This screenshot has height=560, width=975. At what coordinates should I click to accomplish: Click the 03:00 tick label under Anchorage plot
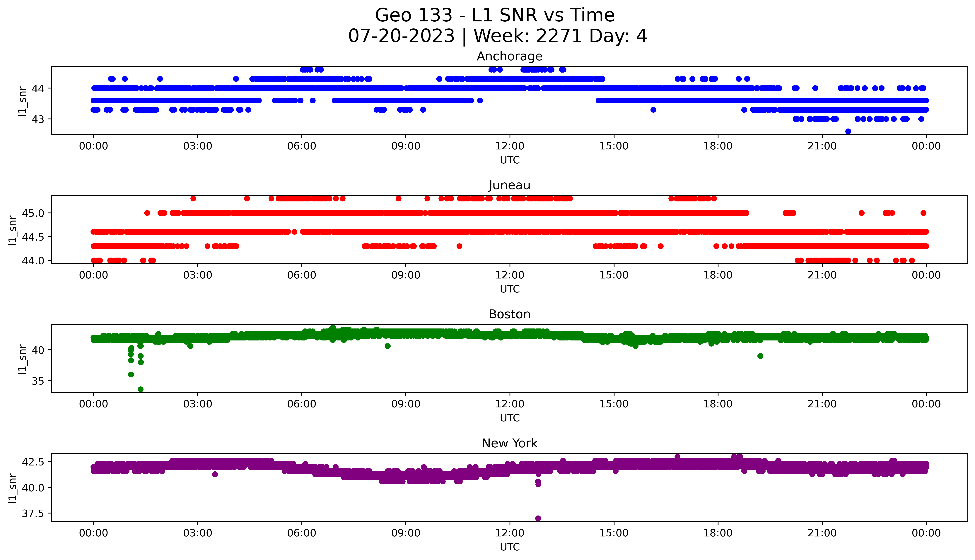[198, 146]
